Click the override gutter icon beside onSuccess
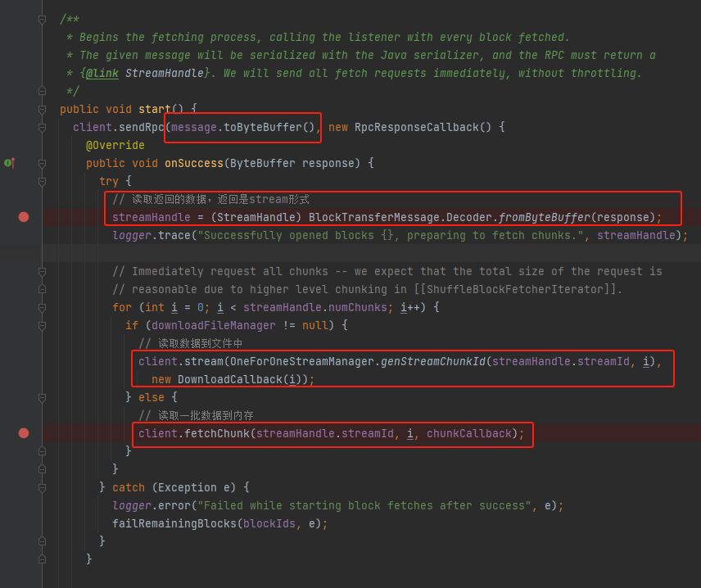The width and height of the screenshot is (701, 588). [x=9, y=163]
